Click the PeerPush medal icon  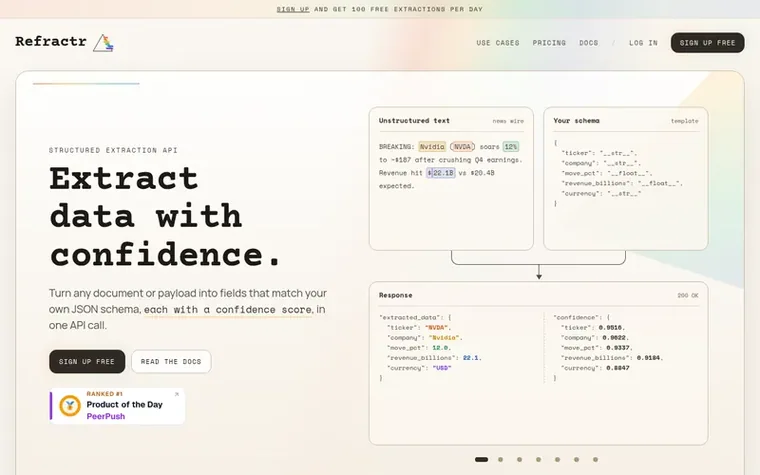point(70,406)
